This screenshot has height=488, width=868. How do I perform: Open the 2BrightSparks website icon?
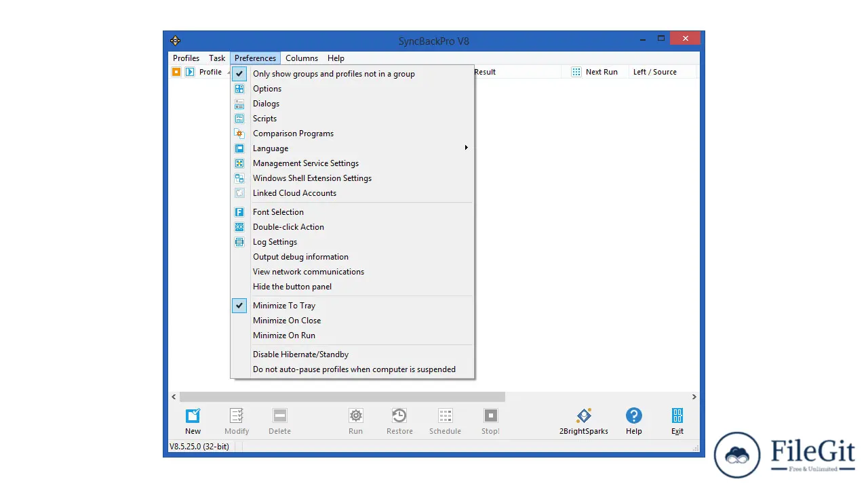point(584,415)
